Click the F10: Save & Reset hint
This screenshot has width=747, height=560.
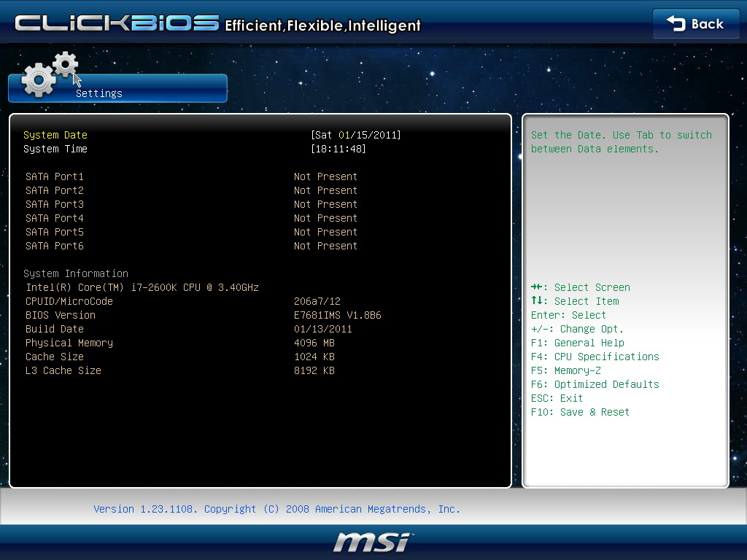pos(580,412)
